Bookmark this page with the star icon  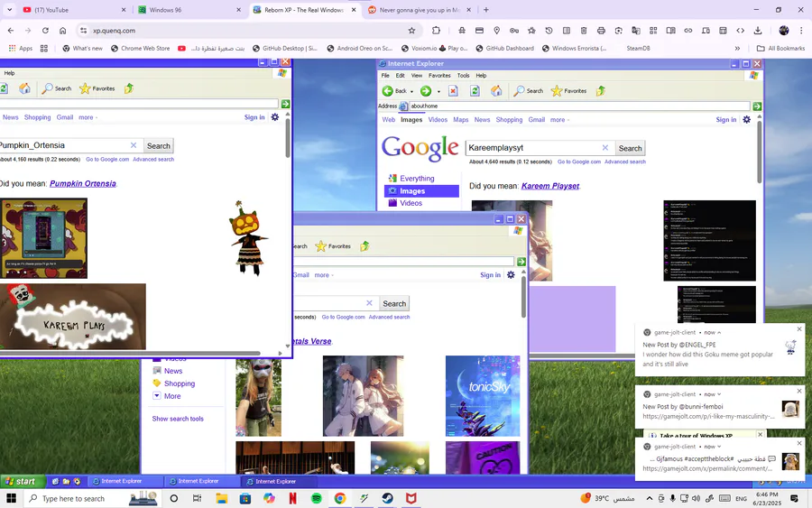(411, 31)
